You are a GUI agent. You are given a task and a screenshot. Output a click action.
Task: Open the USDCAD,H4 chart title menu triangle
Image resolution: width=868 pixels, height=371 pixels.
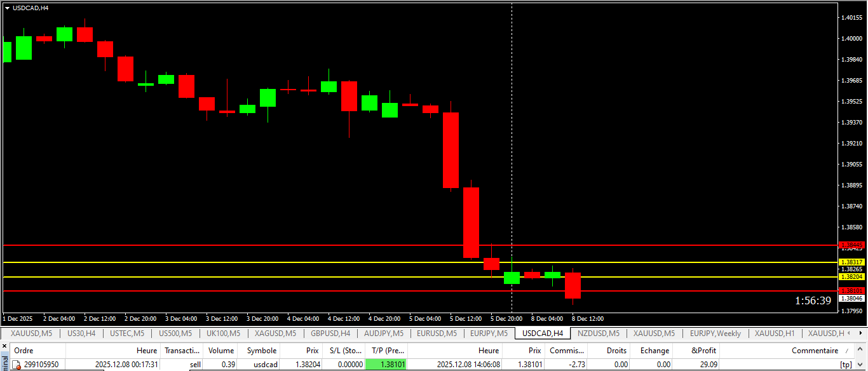click(x=7, y=8)
